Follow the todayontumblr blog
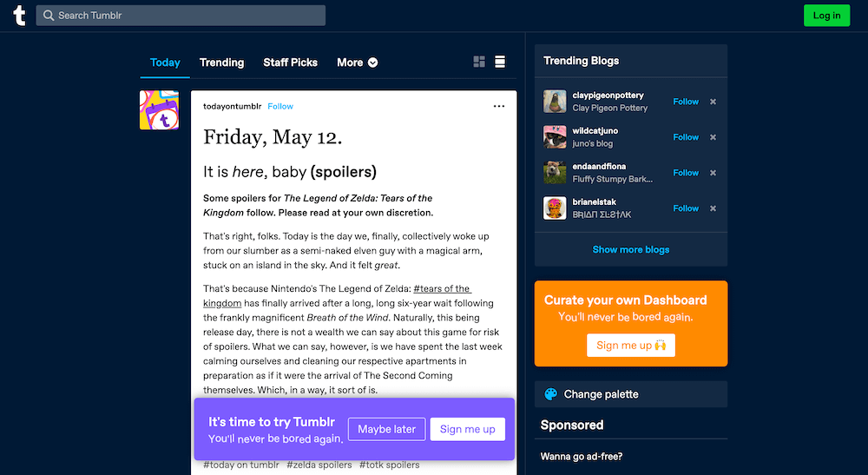868x475 pixels. click(x=280, y=106)
